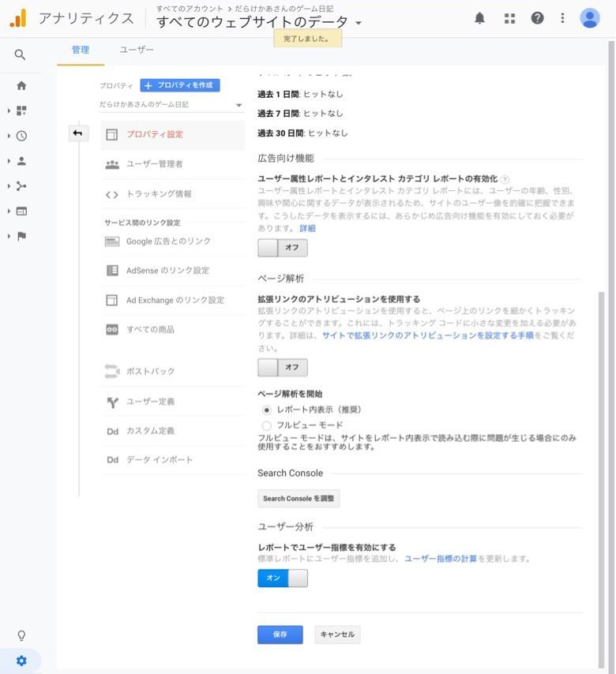The width and height of the screenshot is (616, 674).
Task: Click the back arrow button beside property column
Action: point(78,133)
